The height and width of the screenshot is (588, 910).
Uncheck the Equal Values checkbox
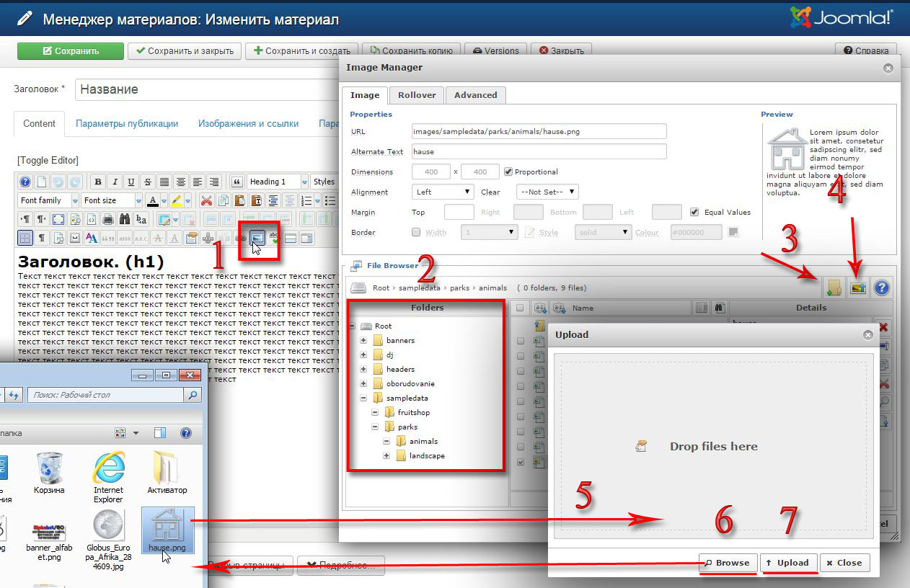click(694, 212)
